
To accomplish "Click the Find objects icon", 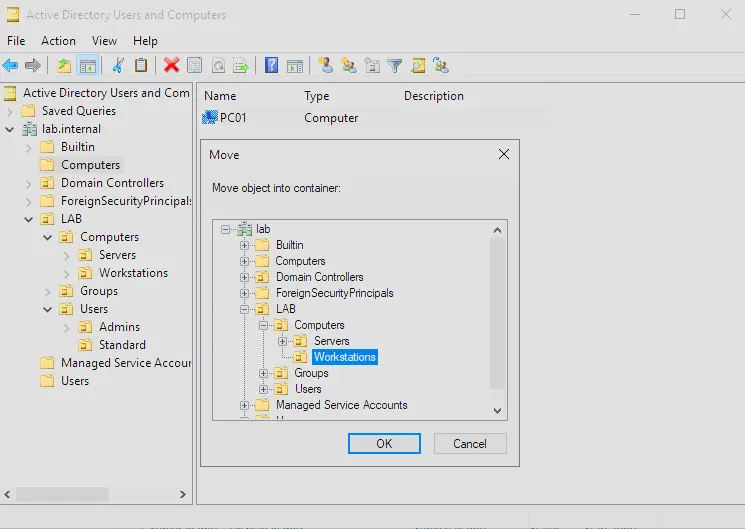I will 418,65.
